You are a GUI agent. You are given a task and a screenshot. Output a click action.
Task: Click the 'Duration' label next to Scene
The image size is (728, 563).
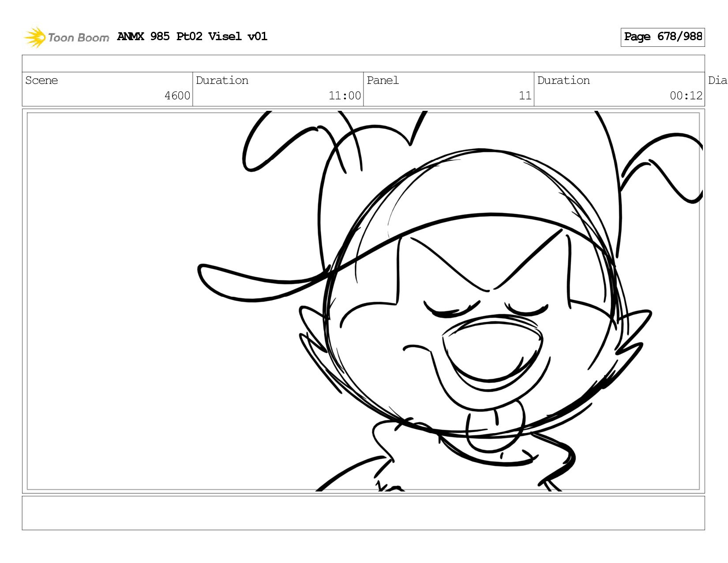click(222, 80)
